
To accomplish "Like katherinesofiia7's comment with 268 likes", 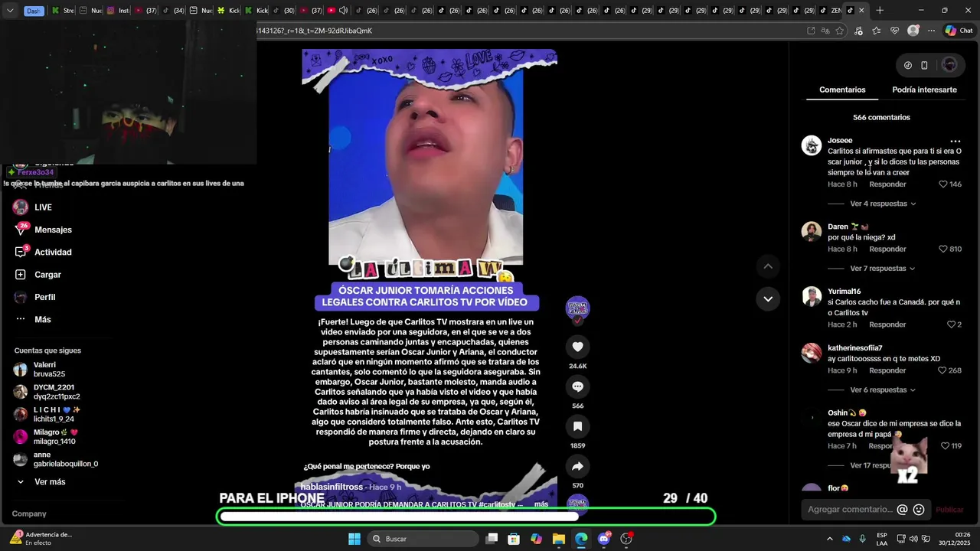I will [x=943, y=370].
